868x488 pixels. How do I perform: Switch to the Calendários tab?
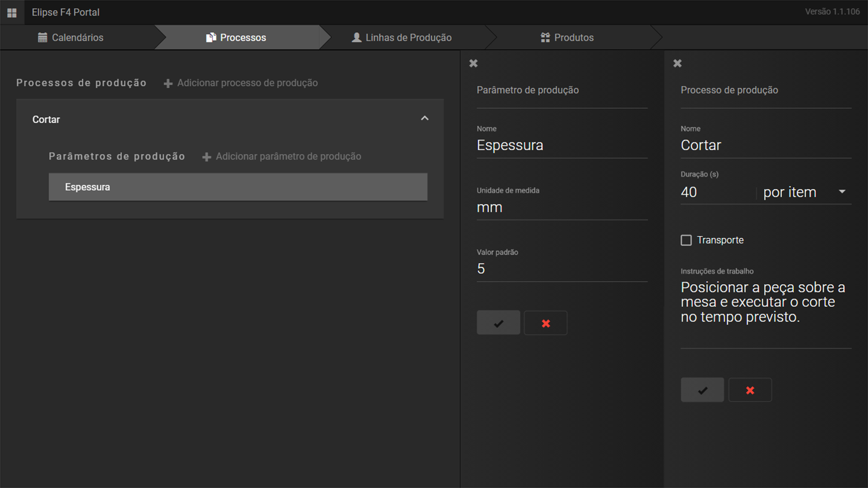coord(78,38)
